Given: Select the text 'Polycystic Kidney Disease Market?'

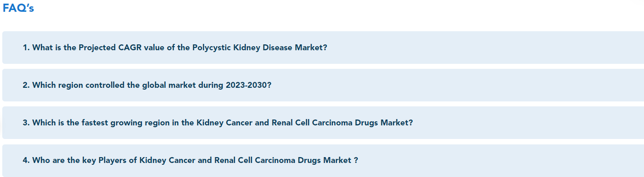Looking at the screenshot, I should point(259,48).
